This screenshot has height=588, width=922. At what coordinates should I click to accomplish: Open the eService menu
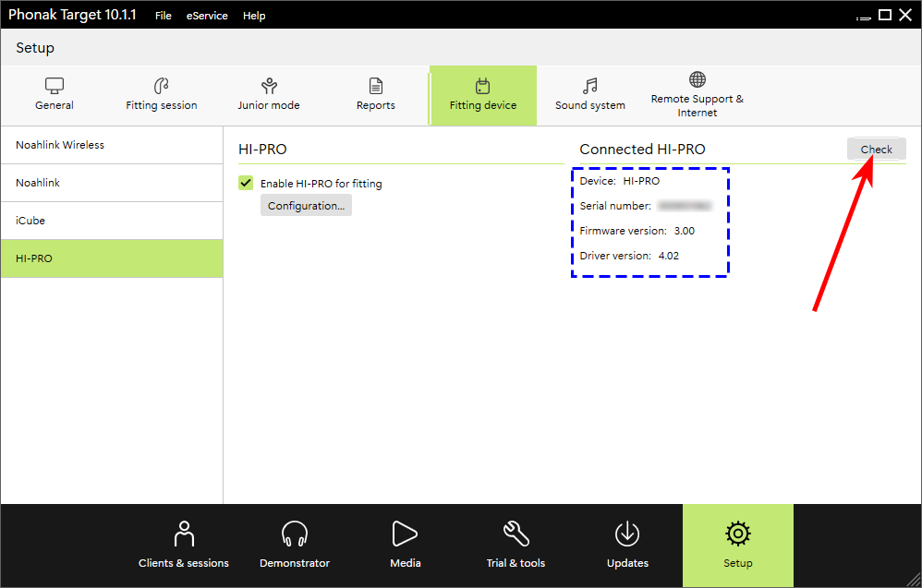click(207, 16)
